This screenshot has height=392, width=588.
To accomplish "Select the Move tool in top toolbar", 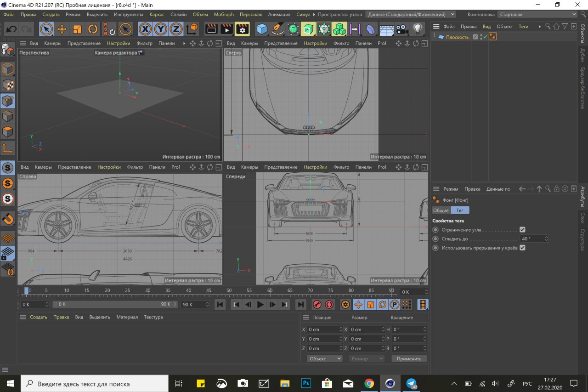I will point(62,29).
